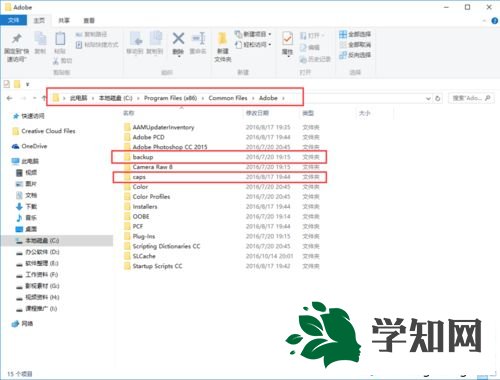Switch to the Home (主页) tab
The height and width of the screenshot is (380, 500).
point(39,21)
